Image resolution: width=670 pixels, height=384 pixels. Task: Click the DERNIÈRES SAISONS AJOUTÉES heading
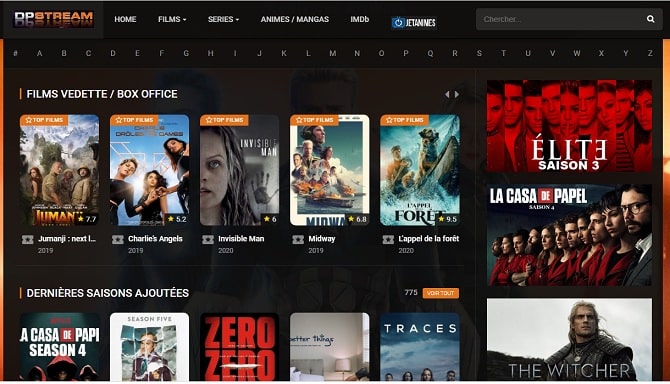point(108,293)
